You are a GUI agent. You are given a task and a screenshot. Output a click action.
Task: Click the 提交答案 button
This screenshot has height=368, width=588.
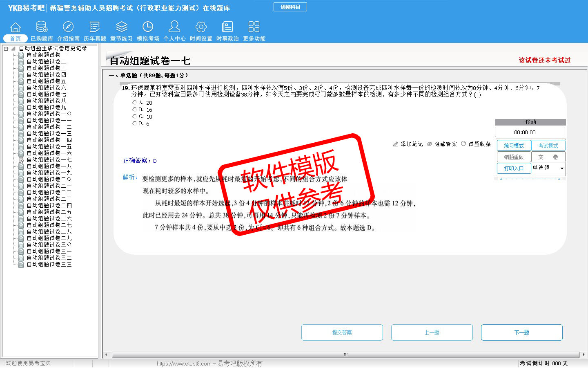[342, 332]
